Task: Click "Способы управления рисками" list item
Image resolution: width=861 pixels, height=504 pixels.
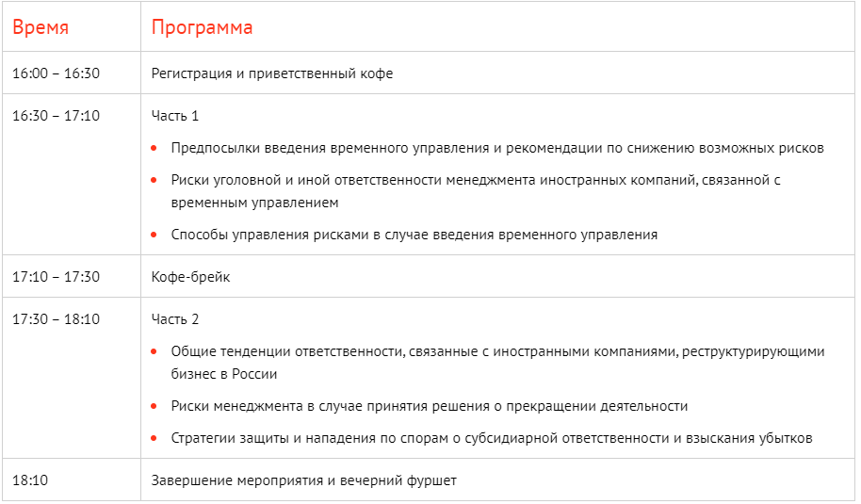Action: [414, 235]
